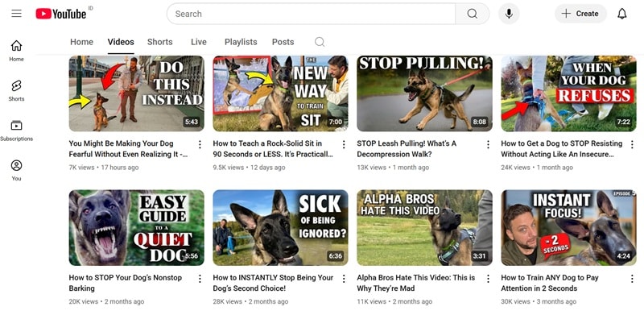
Task: Open options for Pay Attention video
Action: pyautogui.click(x=632, y=279)
